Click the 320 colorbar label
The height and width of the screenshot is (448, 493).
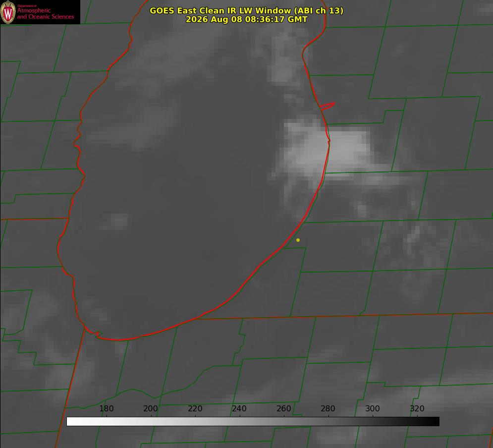pos(417,408)
